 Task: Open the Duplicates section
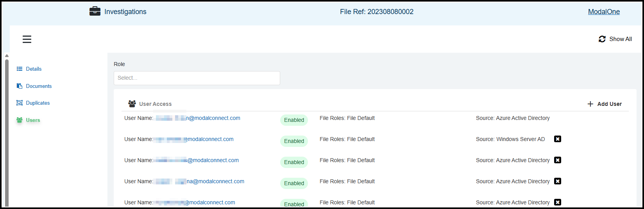click(38, 103)
